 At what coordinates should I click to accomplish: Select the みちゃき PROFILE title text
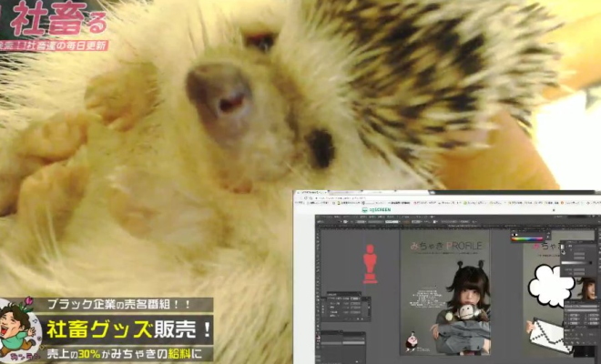pos(444,247)
